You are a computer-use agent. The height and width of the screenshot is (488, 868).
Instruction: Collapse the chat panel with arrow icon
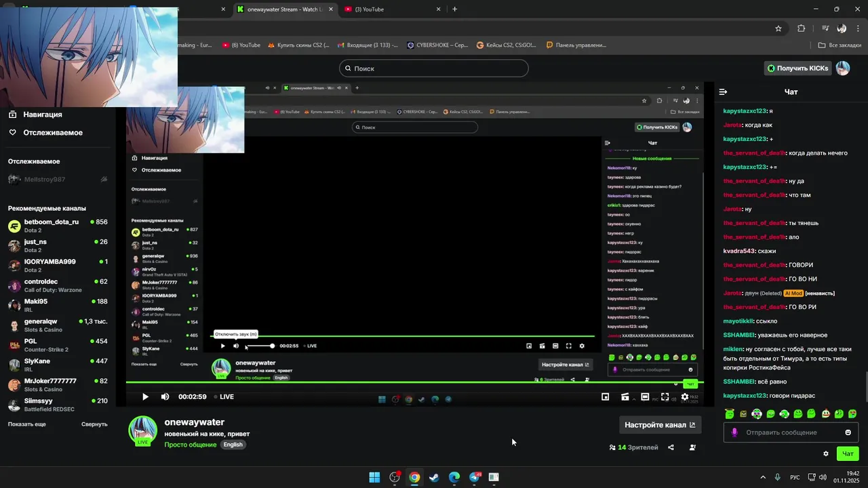point(723,91)
